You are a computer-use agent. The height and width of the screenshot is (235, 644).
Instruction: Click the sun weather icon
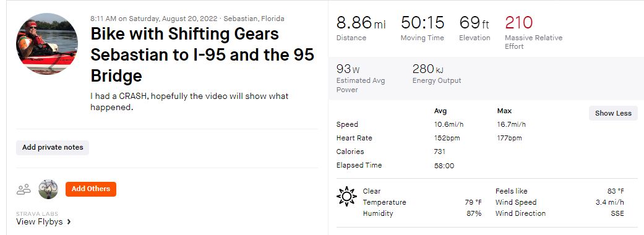[x=346, y=197]
